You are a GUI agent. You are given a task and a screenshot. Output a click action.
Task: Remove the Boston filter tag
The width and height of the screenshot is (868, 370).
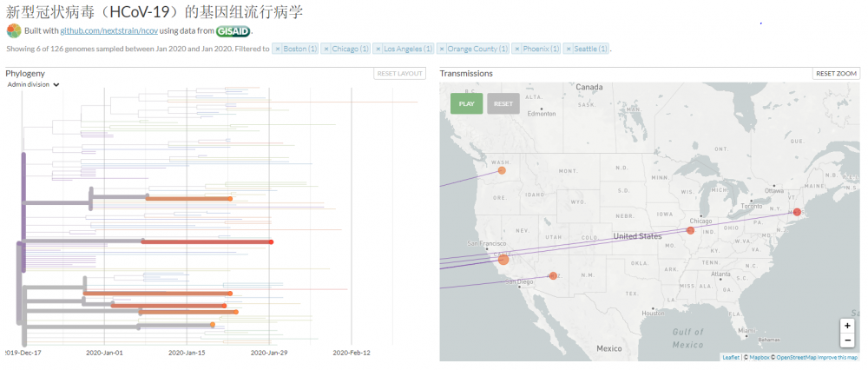pos(278,49)
